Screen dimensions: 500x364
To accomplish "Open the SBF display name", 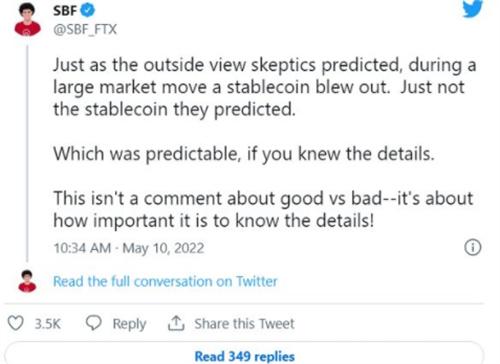I will click(65, 11).
